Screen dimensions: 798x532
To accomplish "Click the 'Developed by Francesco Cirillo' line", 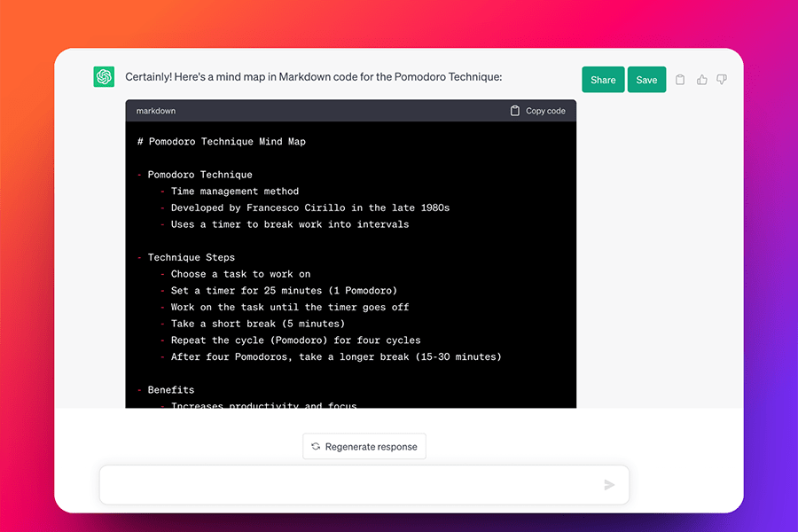I will (309, 207).
